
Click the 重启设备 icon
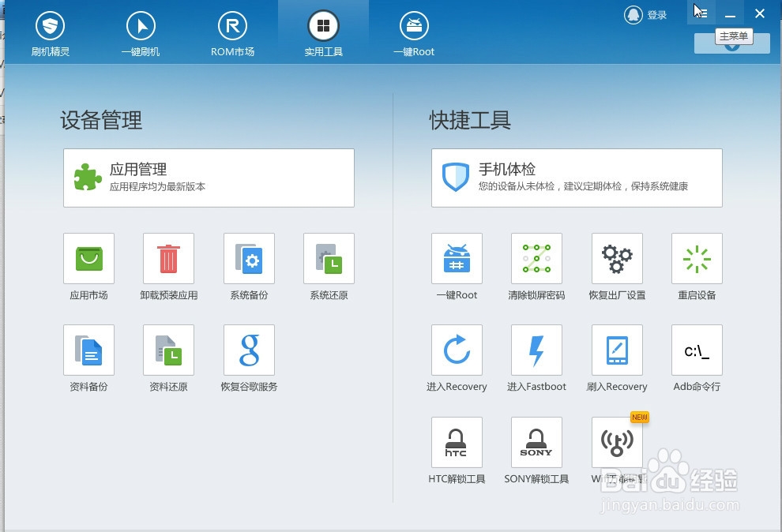pos(697,259)
